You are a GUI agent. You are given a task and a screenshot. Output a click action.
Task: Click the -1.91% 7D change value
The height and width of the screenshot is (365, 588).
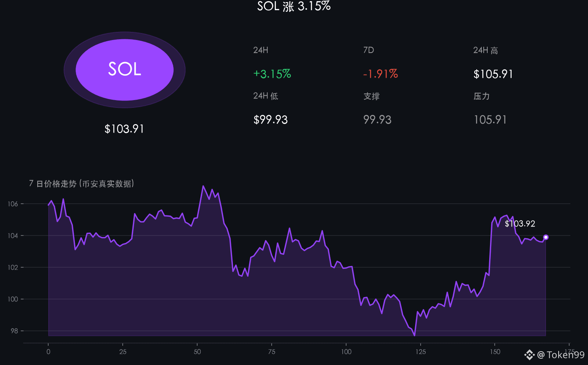point(380,74)
